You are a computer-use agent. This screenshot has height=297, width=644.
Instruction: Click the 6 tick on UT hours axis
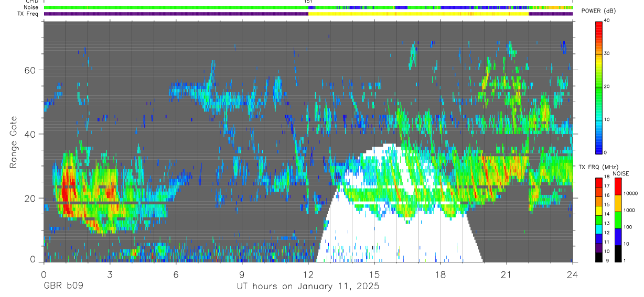[176, 274]
